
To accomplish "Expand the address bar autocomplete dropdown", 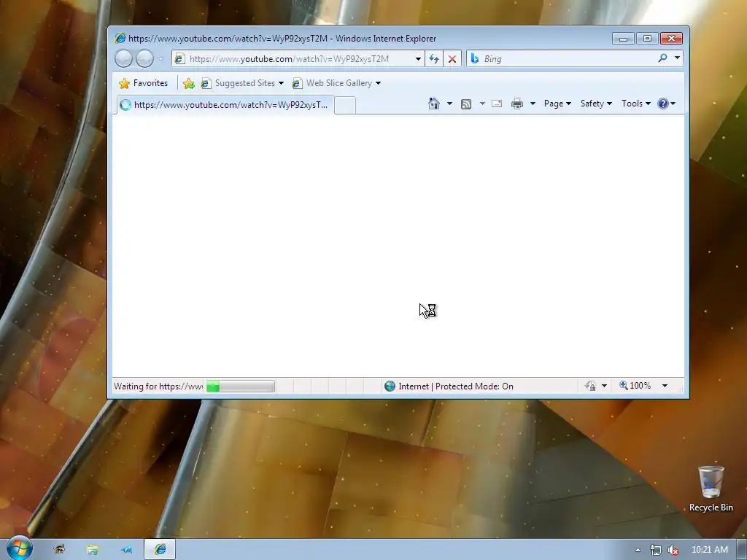I will [x=418, y=59].
